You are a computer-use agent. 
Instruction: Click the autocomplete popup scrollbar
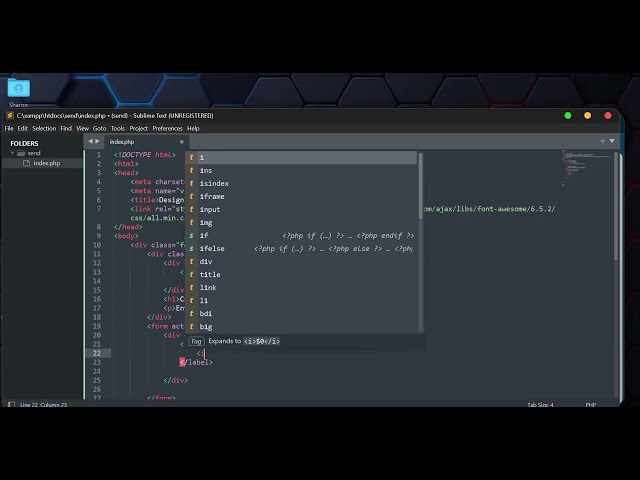(x=420, y=186)
